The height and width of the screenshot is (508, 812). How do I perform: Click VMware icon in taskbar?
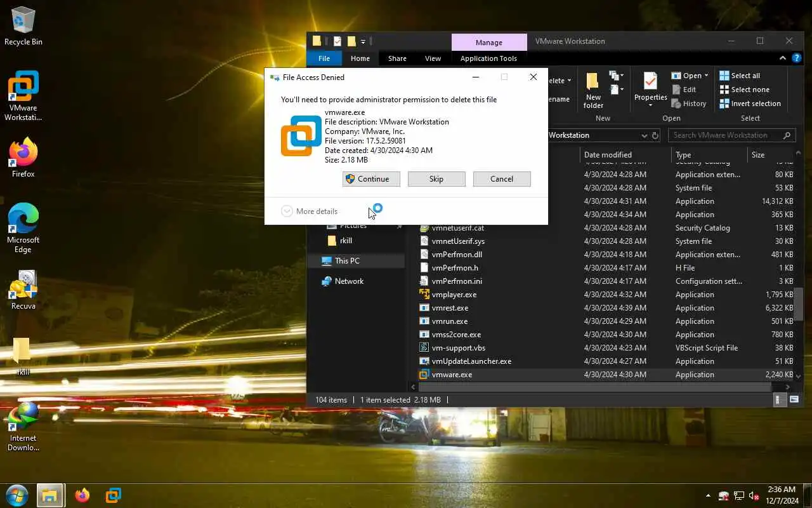[x=114, y=495]
